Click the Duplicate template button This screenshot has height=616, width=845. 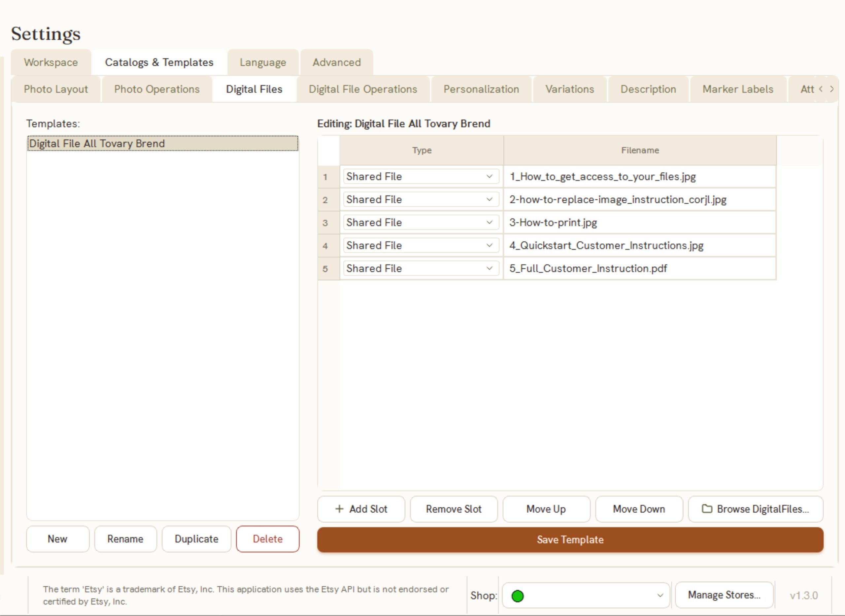tap(196, 539)
